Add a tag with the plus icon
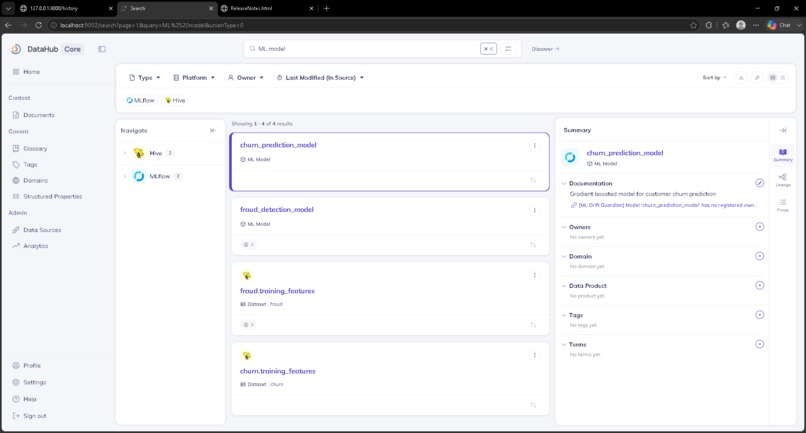This screenshot has width=806, height=433. click(760, 315)
